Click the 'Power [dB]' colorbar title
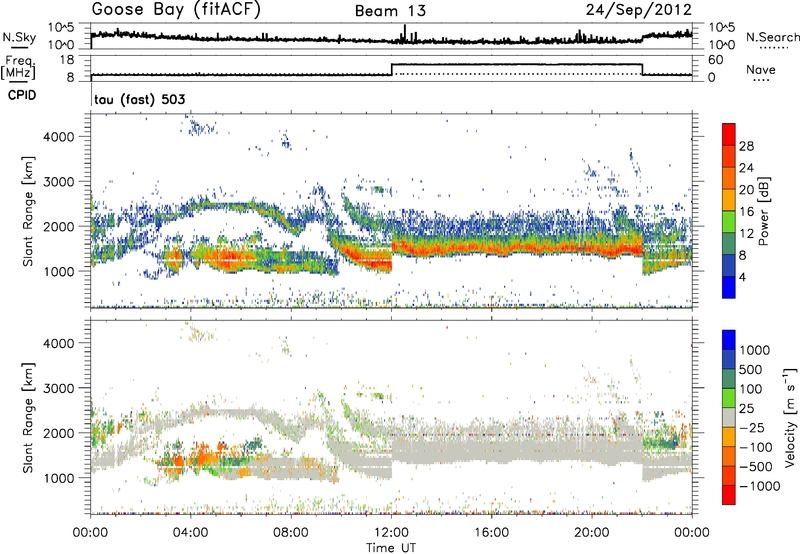The image size is (800, 554). pyautogui.click(x=764, y=211)
